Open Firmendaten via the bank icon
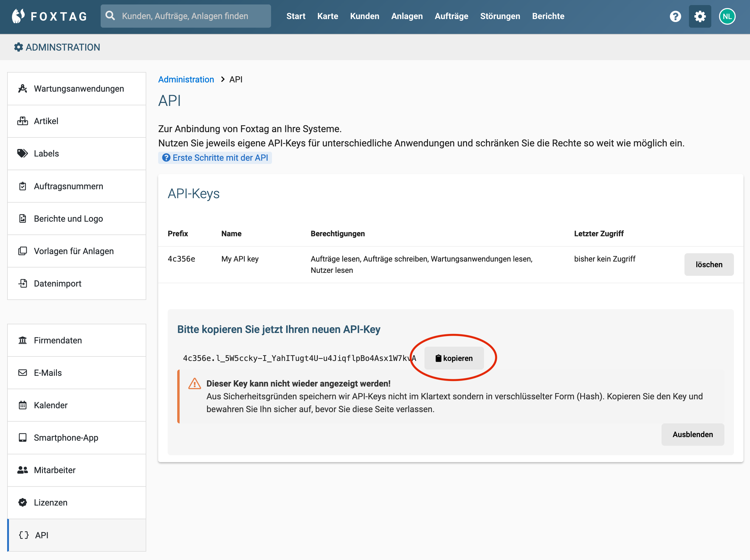Screen dimensions: 750x560 coord(22,340)
